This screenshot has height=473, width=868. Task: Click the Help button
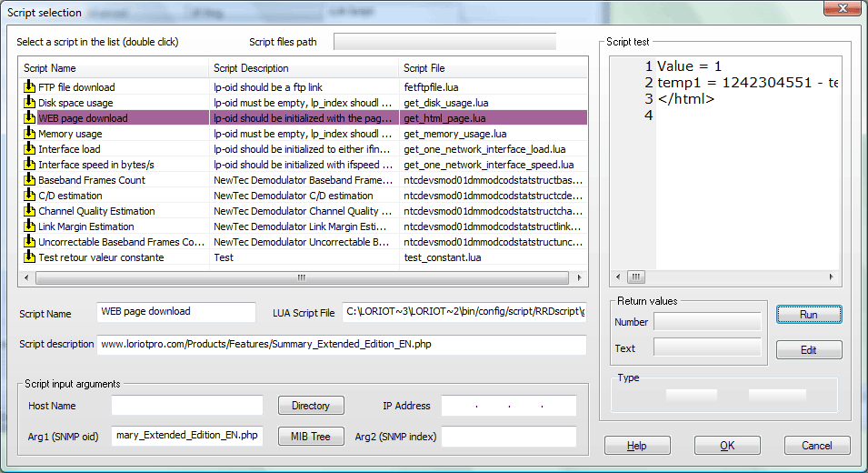point(637,446)
